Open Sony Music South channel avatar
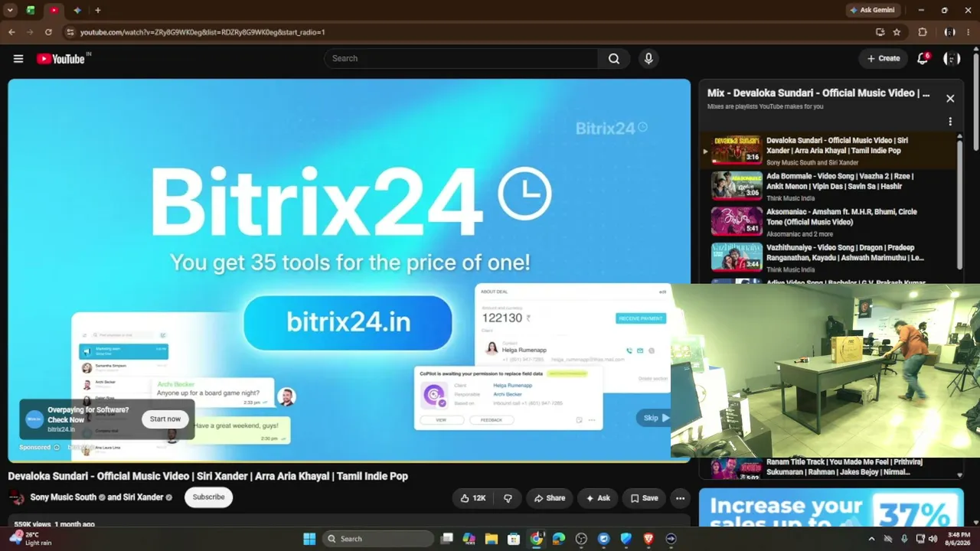This screenshot has height=551, width=980. coord(16,497)
